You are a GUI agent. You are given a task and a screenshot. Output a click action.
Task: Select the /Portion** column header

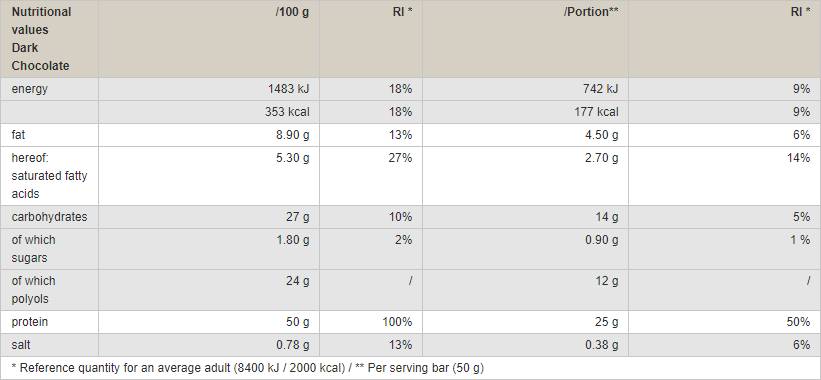(x=591, y=12)
